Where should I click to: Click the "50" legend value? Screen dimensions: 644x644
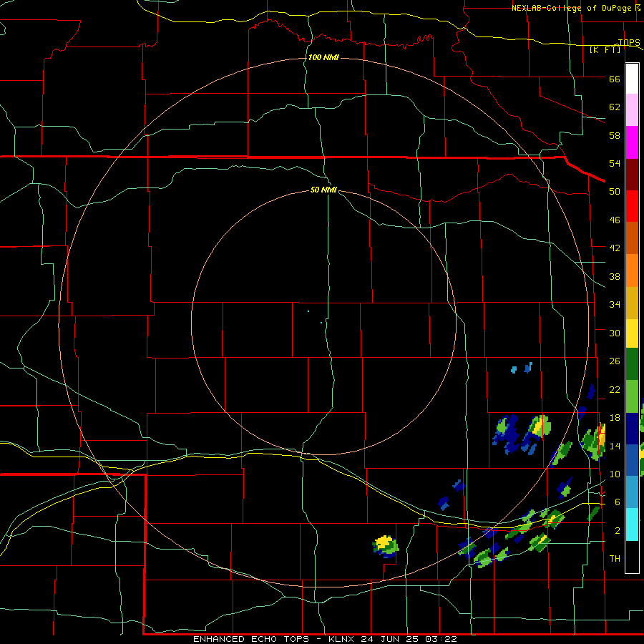pos(615,192)
